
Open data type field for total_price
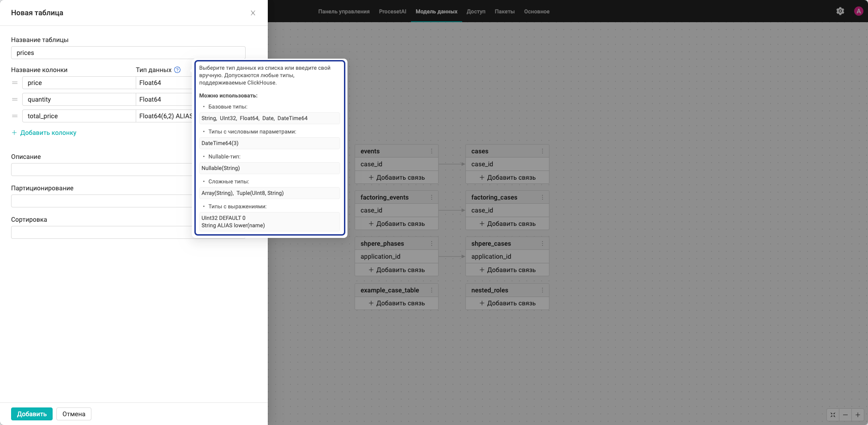pyautogui.click(x=164, y=116)
